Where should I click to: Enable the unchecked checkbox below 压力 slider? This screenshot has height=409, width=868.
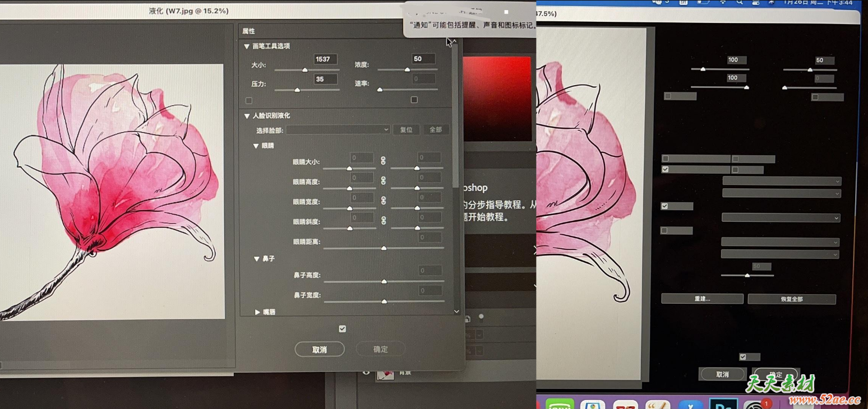(249, 101)
